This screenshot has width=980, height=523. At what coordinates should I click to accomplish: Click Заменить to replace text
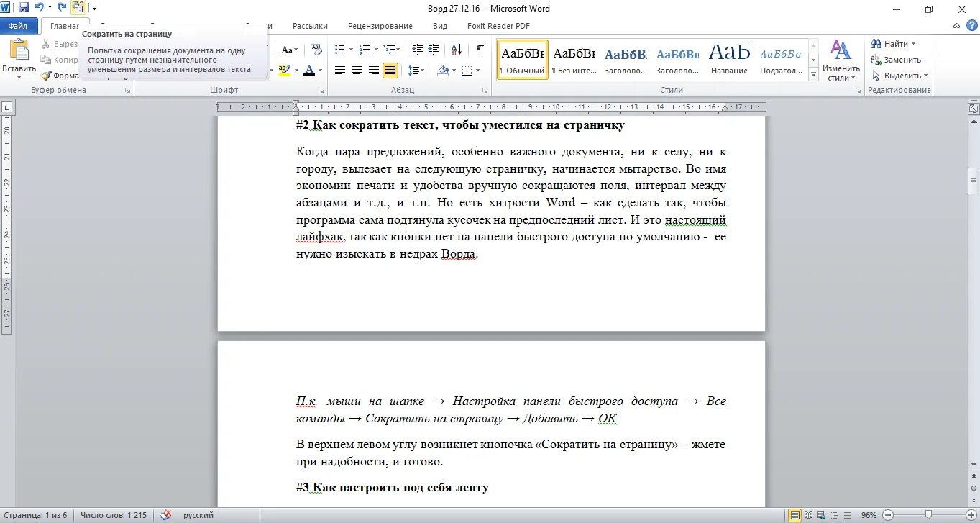896,60
